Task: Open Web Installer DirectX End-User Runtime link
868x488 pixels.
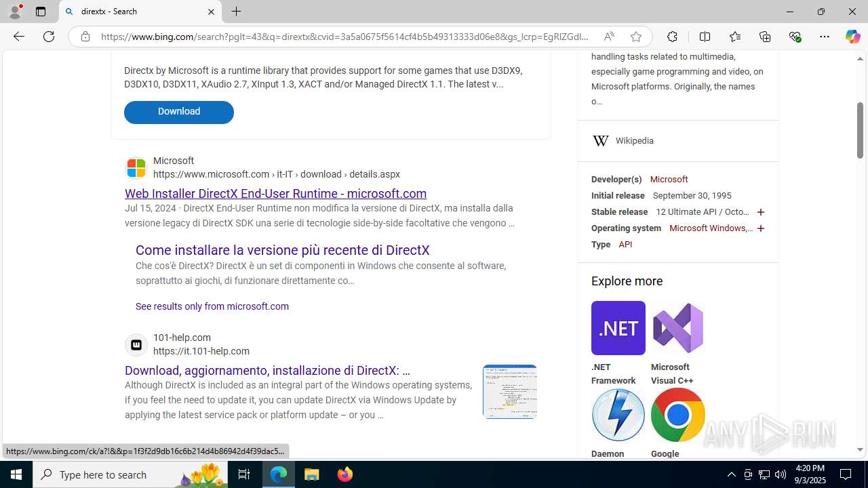Action: coord(275,194)
